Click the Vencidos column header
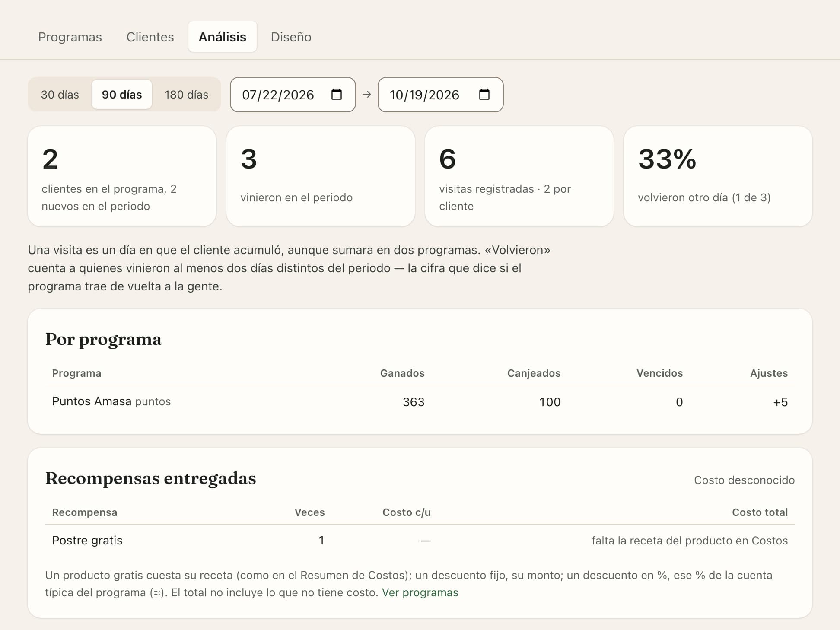 [659, 373]
